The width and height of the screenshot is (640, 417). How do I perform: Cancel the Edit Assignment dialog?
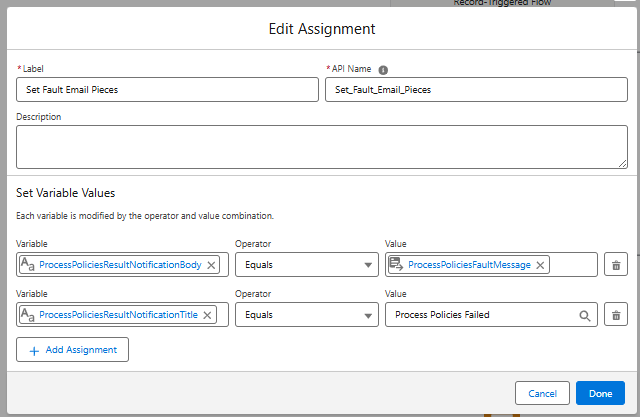click(x=542, y=394)
